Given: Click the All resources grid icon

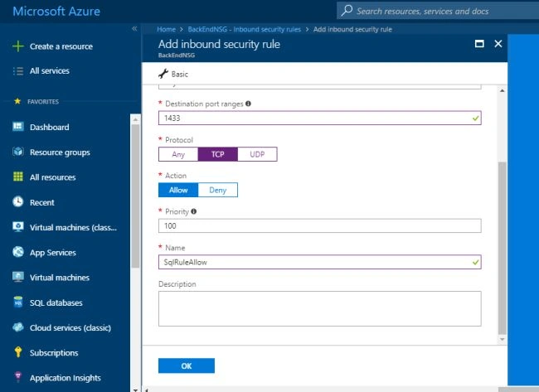Looking at the screenshot, I should tap(18, 177).
